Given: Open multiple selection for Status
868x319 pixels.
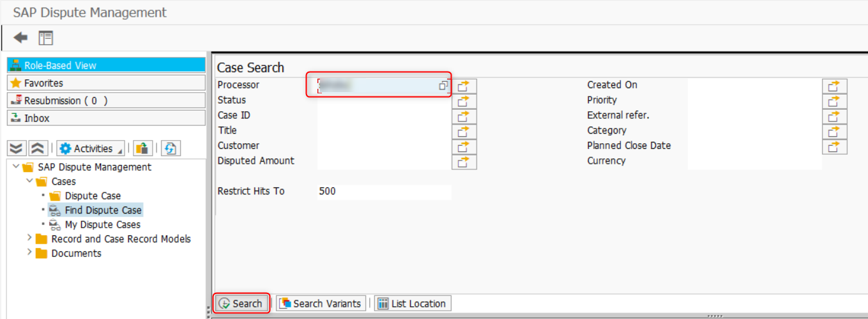Looking at the screenshot, I should [464, 101].
